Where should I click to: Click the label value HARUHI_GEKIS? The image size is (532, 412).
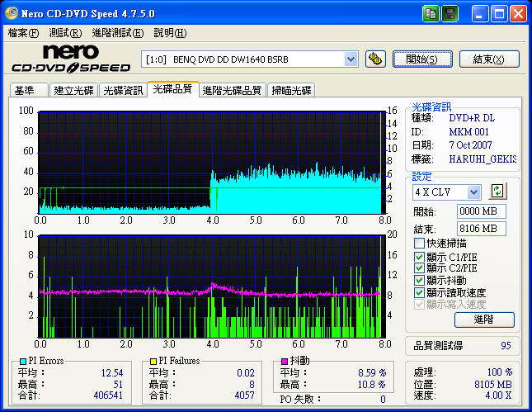click(483, 159)
